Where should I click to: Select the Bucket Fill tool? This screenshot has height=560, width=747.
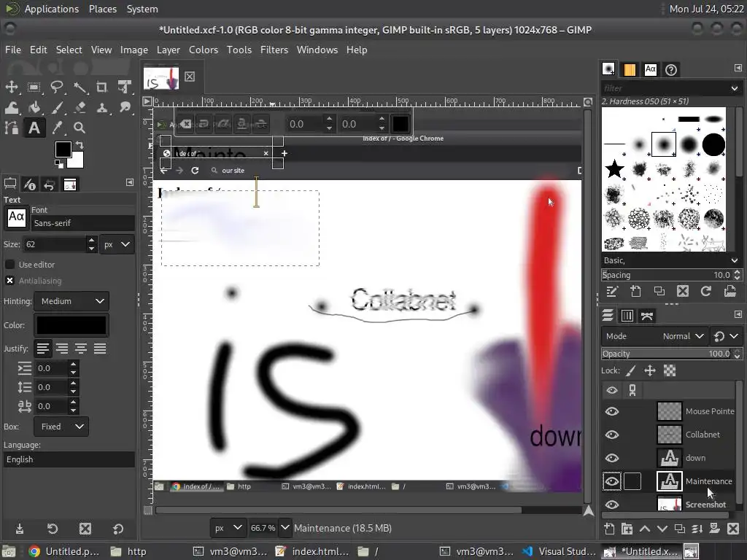pyautogui.click(x=34, y=108)
